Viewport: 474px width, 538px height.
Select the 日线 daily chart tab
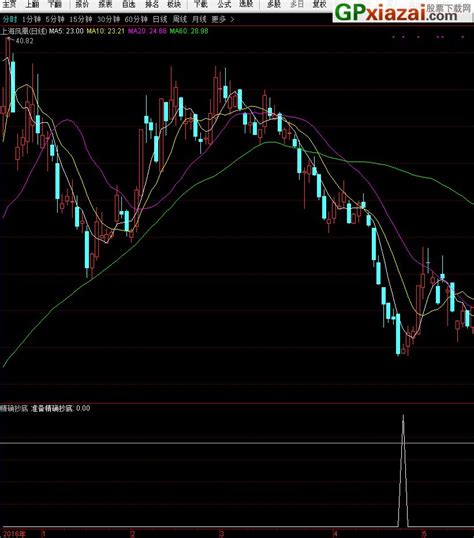pyautogui.click(x=160, y=19)
